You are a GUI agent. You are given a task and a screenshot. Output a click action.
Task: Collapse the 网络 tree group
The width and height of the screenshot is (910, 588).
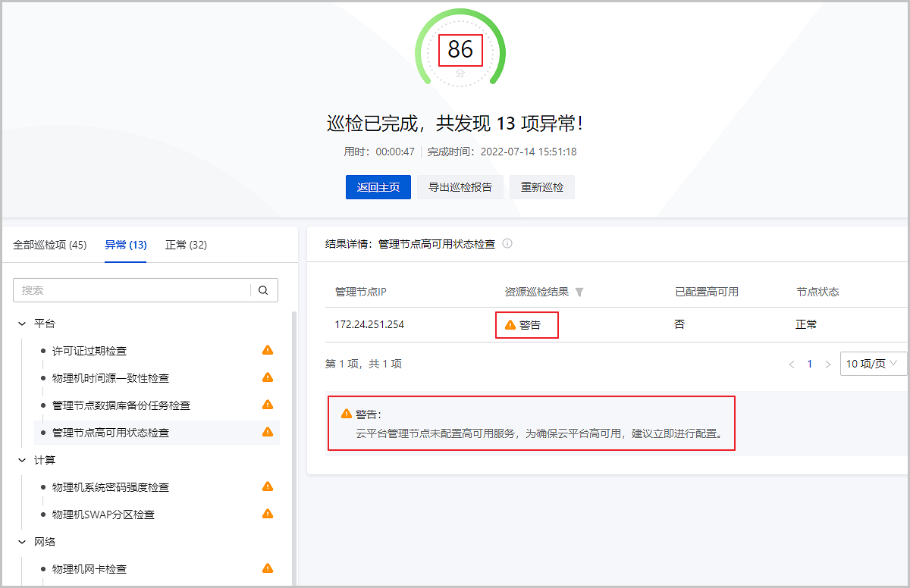click(22, 542)
